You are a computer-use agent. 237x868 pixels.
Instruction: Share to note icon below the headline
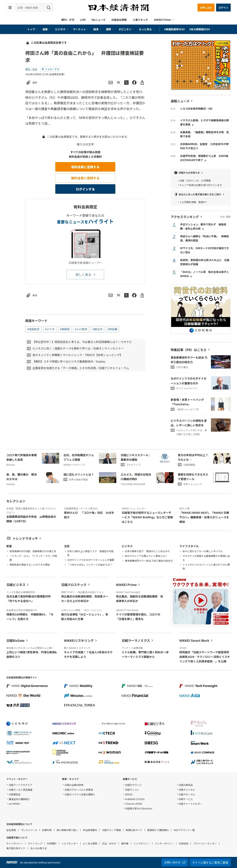(118, 83)
